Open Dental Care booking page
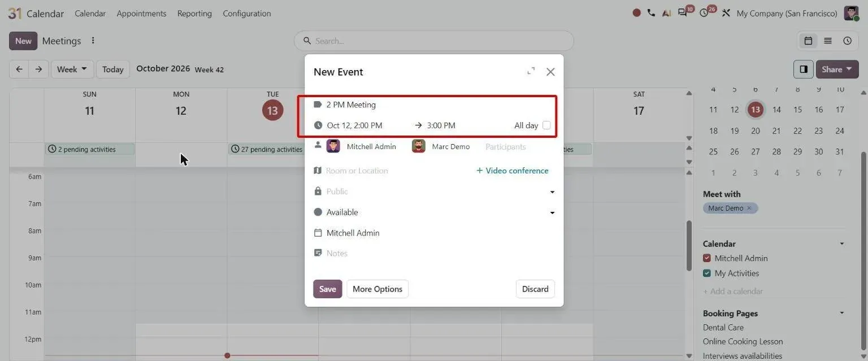Viewport: 868px width, 361px height. coord(723,328)
